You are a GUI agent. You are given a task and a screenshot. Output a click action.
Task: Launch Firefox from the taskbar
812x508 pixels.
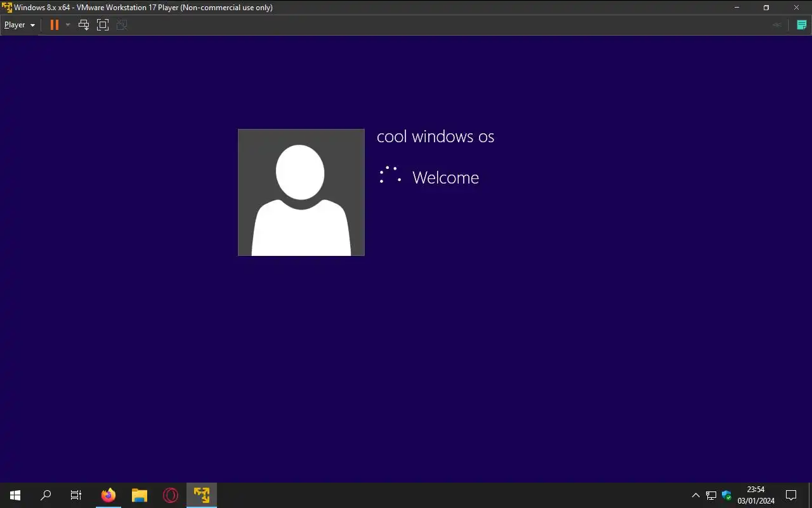tap(108, 495)
